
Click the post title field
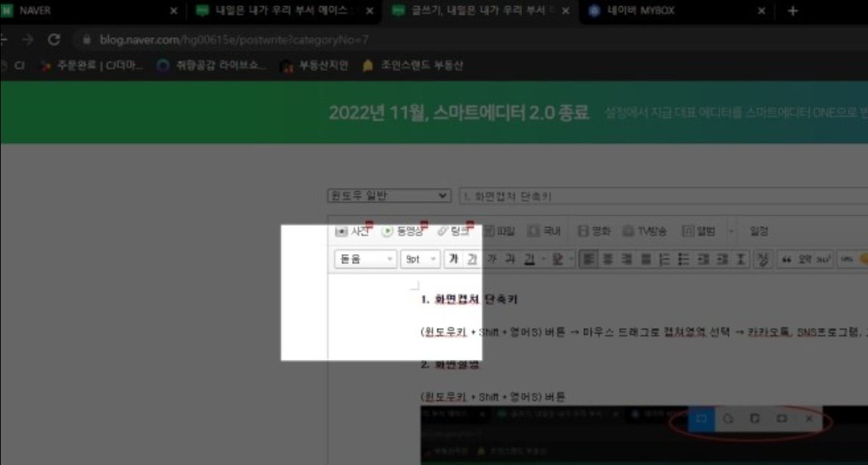(x=663, y=196)
